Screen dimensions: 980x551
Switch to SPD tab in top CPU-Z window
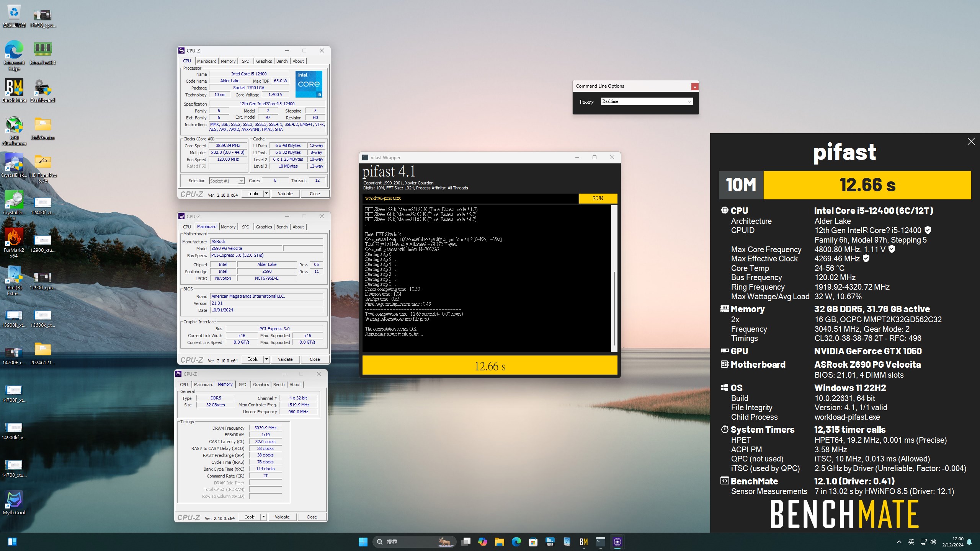click(246, 61)
